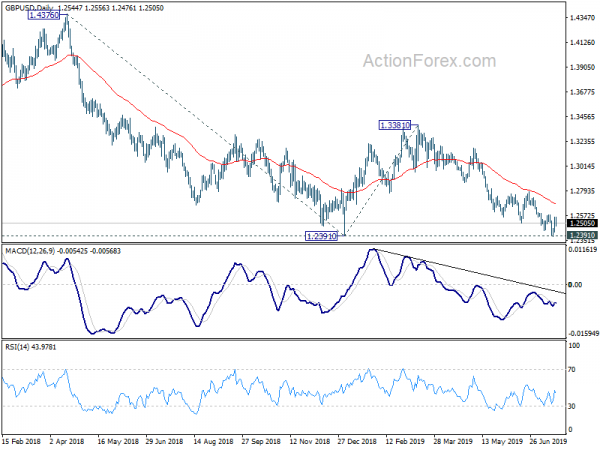Click the 1.27935 price axis value
This screenshot has height=450, width=600.
pyautogui.click(x=582, y=191)
